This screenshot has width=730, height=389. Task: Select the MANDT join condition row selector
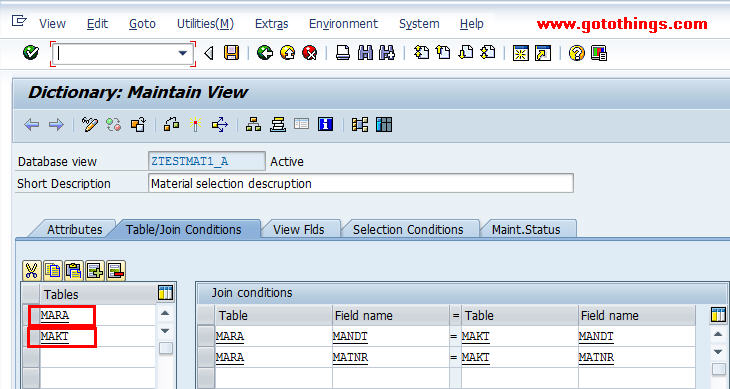[x=206, y=336]
